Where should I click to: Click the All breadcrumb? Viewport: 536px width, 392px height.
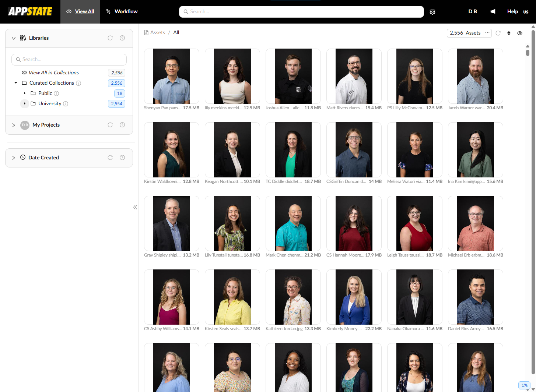pyautogui.click(x=176, y=33)
